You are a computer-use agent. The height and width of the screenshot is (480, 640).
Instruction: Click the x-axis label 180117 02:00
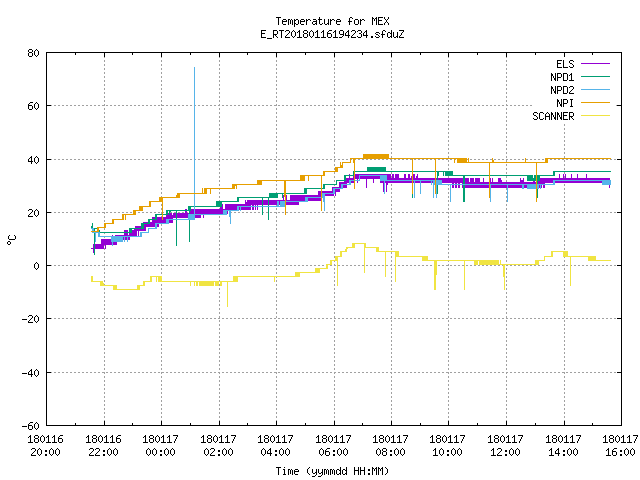click(218, 446)
